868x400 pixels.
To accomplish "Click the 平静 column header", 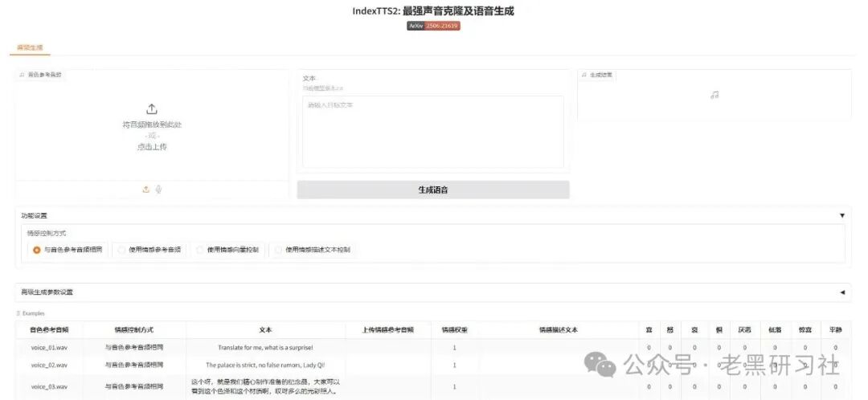I will (x=835, y=330).
